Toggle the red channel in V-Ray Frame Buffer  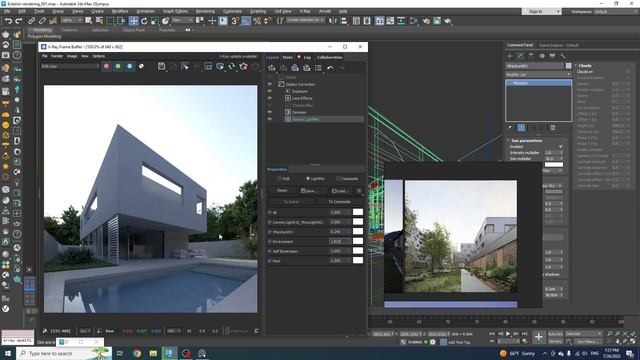tap(107, 66)
